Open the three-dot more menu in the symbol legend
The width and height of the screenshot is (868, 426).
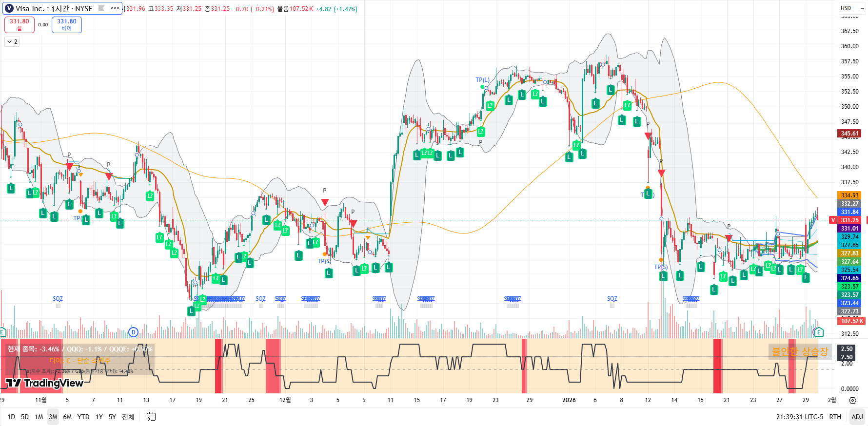115,9
